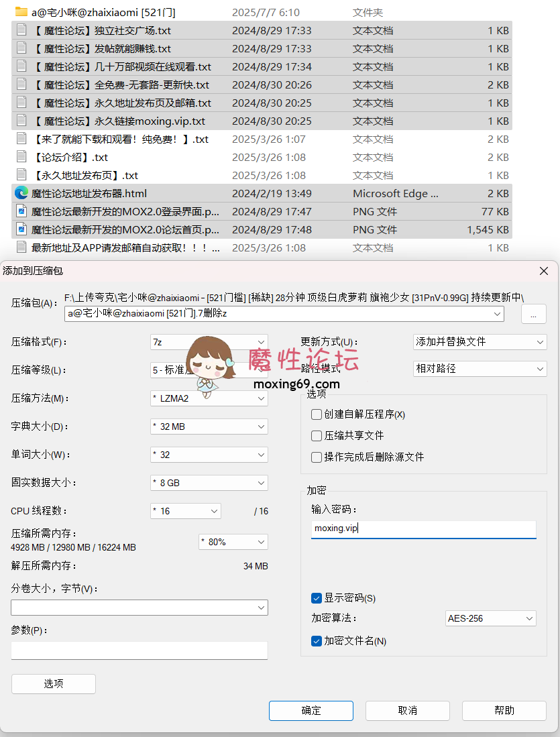Expand the 固实数据大小 8 GB dropdown
The width and height of the screenshot is (560, 737).
209,483
